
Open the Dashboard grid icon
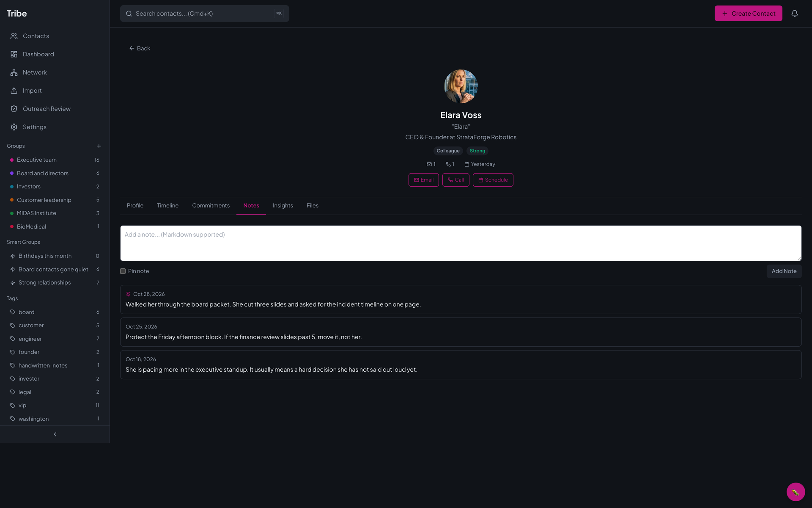coord(14,54)
